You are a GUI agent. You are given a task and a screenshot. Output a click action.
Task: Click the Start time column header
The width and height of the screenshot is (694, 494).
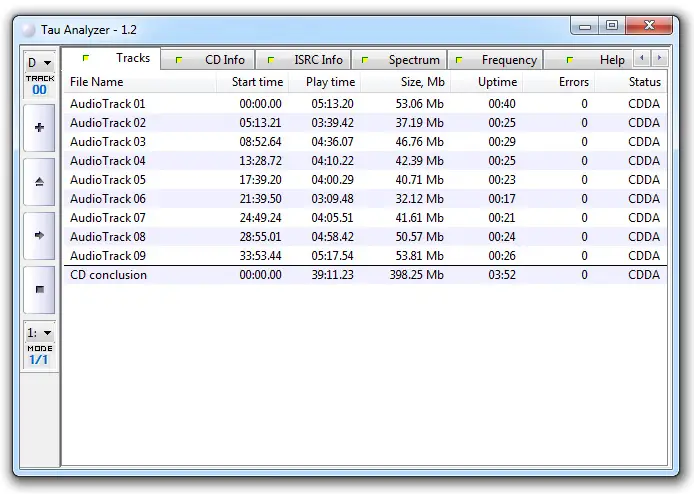click(252, 82)
